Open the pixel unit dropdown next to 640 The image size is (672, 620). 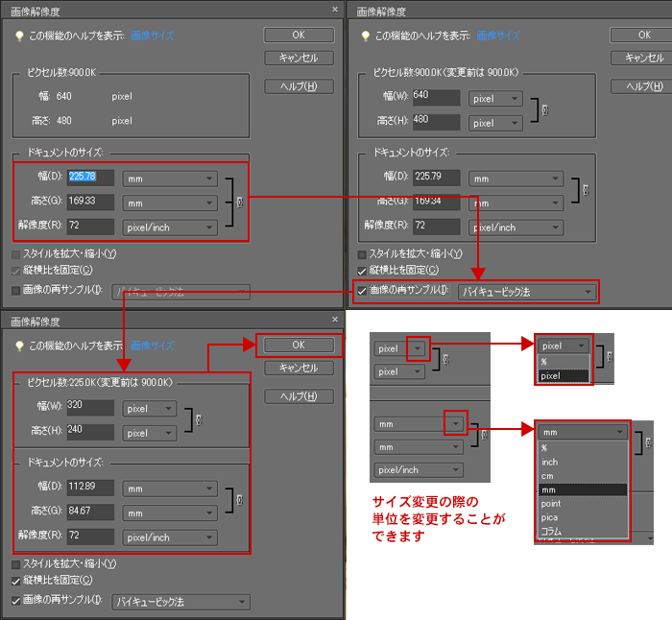495,99
